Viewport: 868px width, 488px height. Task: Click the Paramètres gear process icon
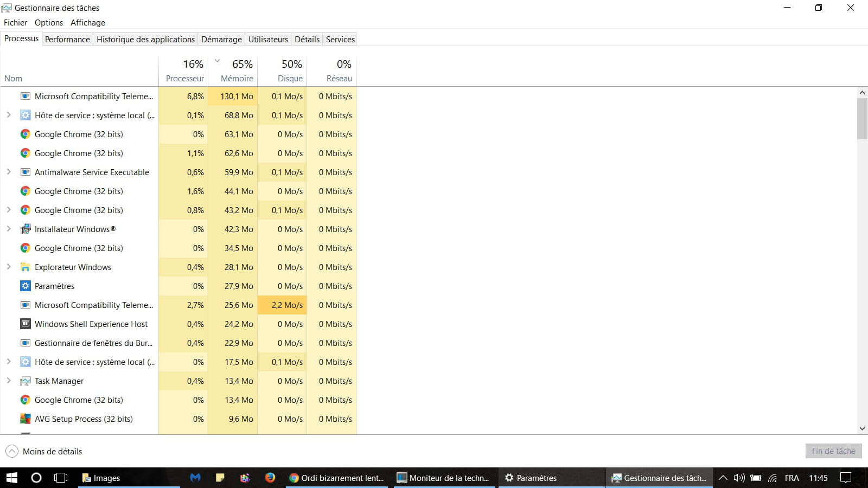(x=25, y=286)
